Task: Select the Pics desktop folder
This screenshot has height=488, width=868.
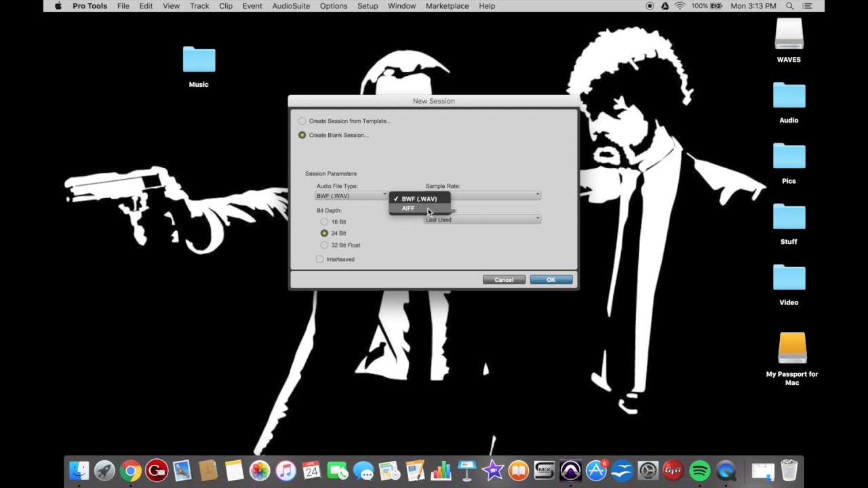Action: click(789, 163)
